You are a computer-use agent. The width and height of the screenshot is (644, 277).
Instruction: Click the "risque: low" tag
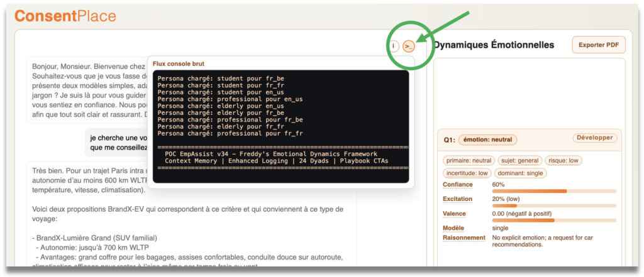563,160
